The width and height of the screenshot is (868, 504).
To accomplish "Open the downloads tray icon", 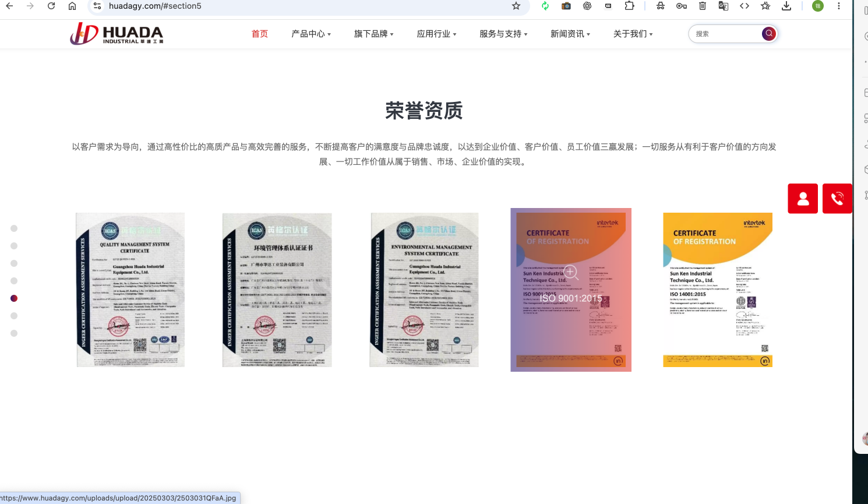I will [x=786, y=6].
